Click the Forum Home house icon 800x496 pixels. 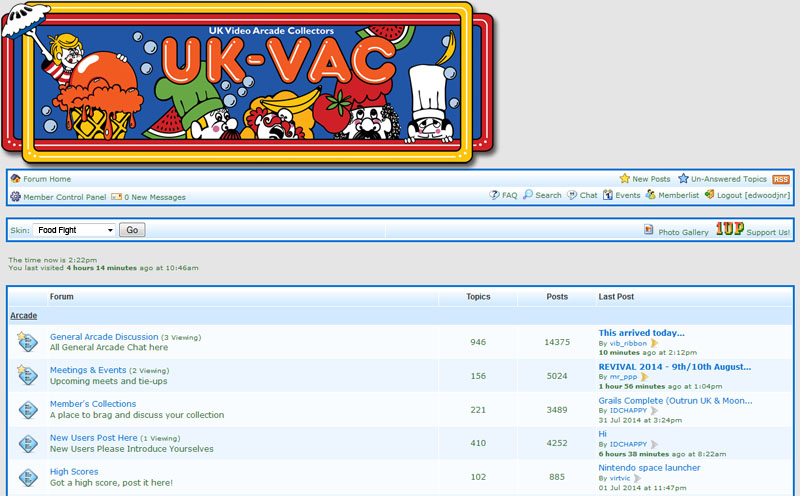pos(15,179)
